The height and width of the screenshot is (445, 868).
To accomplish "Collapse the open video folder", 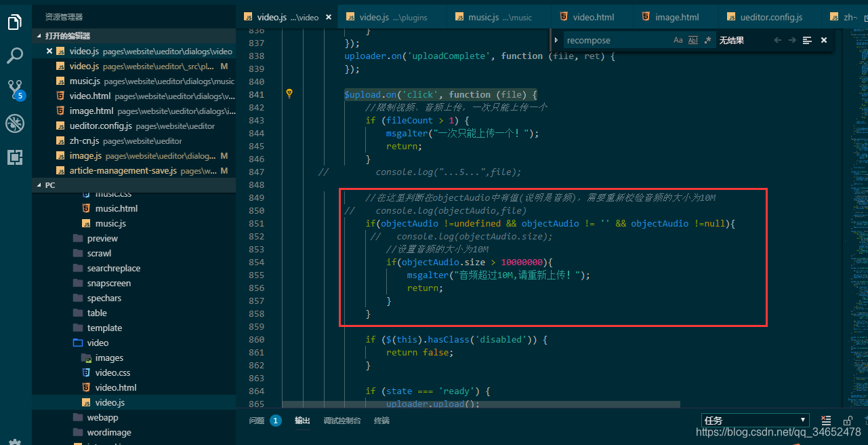I will click(98, 343).
